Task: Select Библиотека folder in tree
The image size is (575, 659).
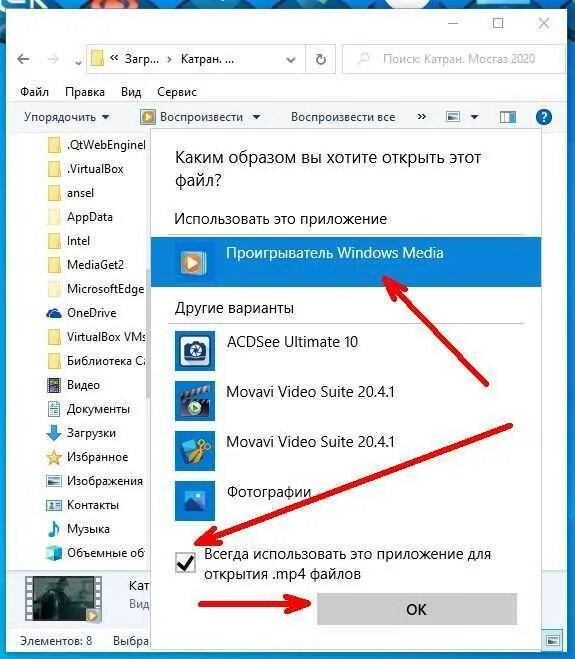Action: (96, 361)
